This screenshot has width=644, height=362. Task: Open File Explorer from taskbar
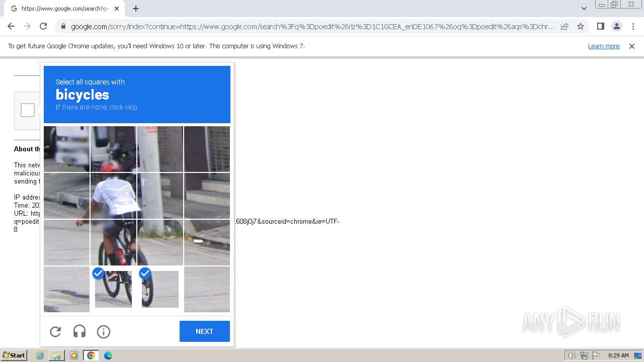(57, 355)
